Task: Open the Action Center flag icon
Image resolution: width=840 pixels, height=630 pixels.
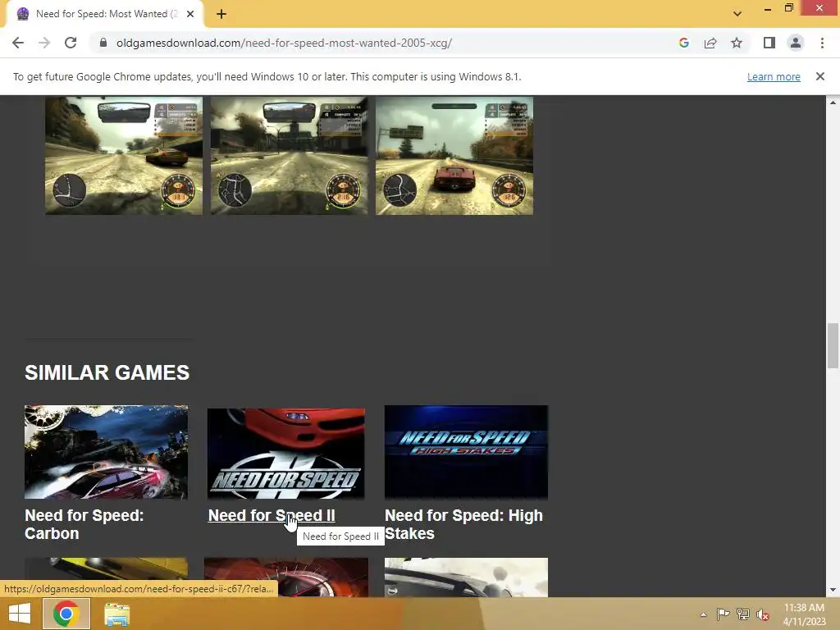Action: coord(723,614)
